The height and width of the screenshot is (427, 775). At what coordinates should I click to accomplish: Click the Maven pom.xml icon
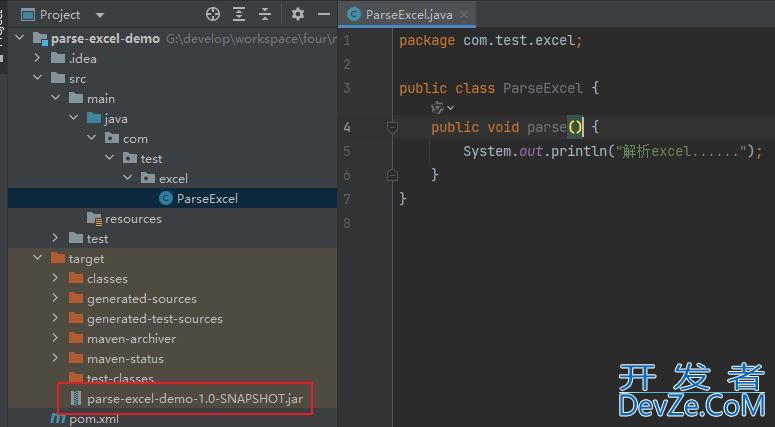point(58,419)
